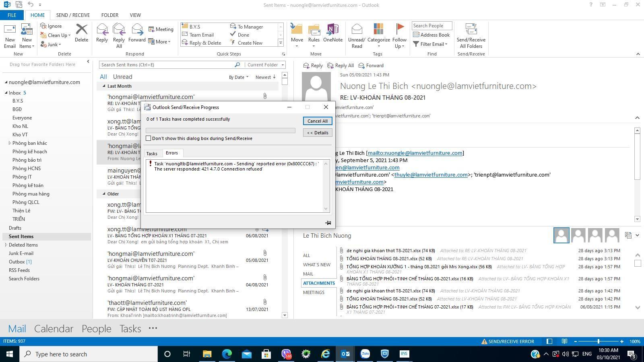
Task: Open the FILE tab
Action: [x=12, y=15]
